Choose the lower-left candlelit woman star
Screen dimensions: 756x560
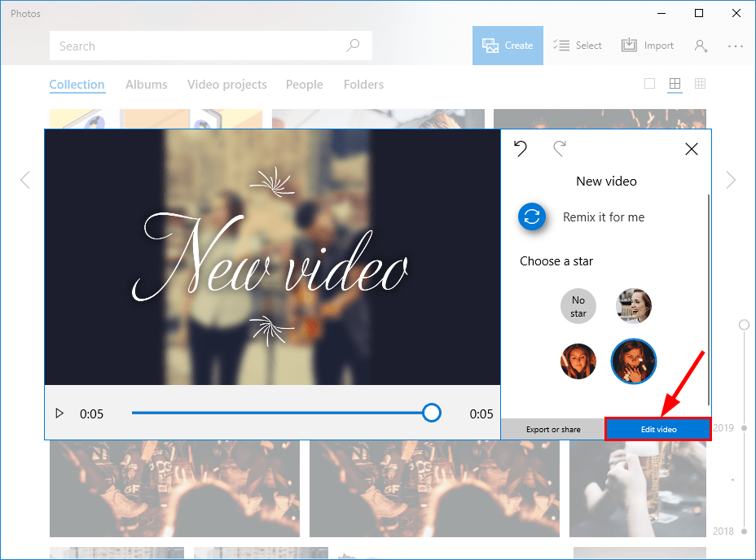(578, 361)
